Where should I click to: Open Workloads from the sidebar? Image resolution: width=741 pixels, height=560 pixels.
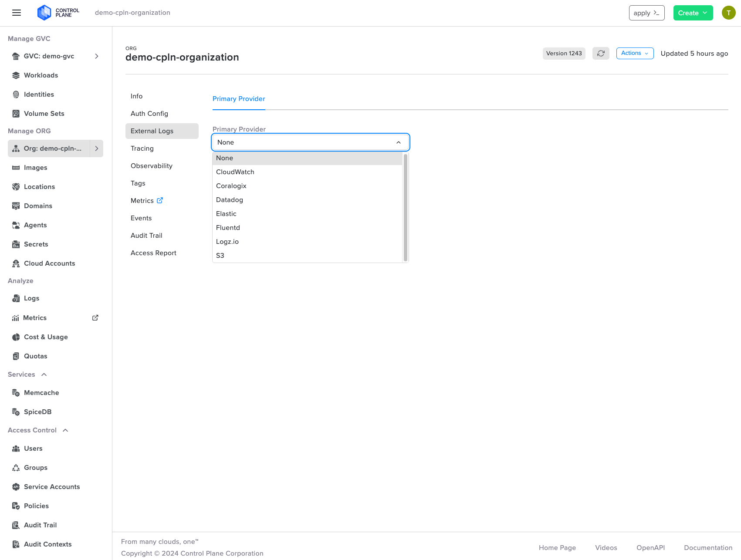(41, 75)
